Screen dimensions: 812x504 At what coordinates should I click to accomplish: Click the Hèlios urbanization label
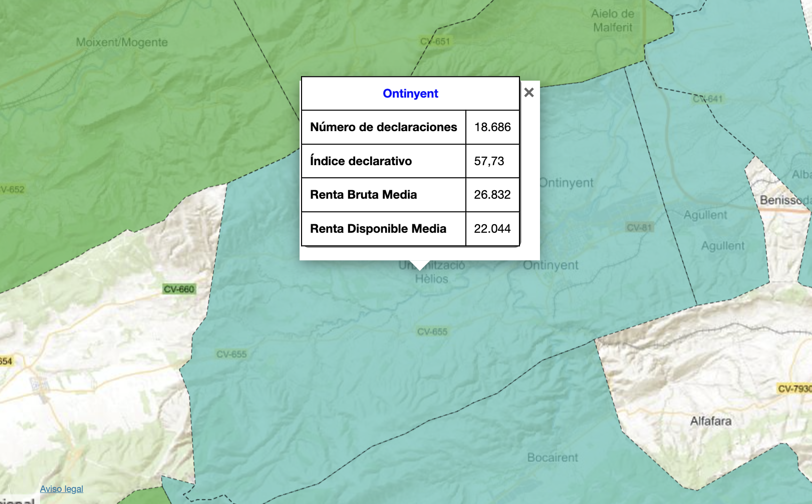pos(431,279)
